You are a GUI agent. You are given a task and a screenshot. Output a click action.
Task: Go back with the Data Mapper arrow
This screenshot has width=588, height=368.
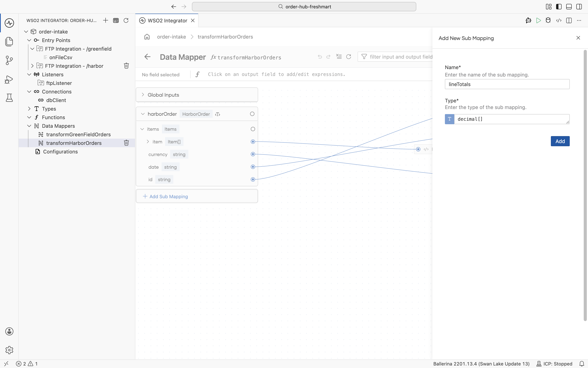[x=147, y=57]
